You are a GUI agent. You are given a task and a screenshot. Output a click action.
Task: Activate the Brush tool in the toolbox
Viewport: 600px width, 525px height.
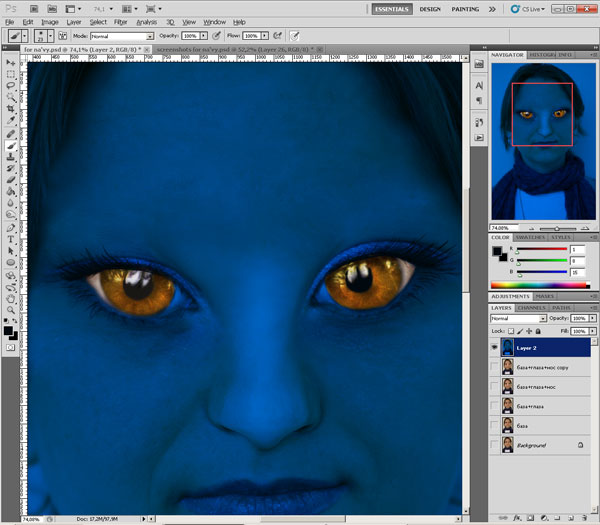click(x=11, y=145)
